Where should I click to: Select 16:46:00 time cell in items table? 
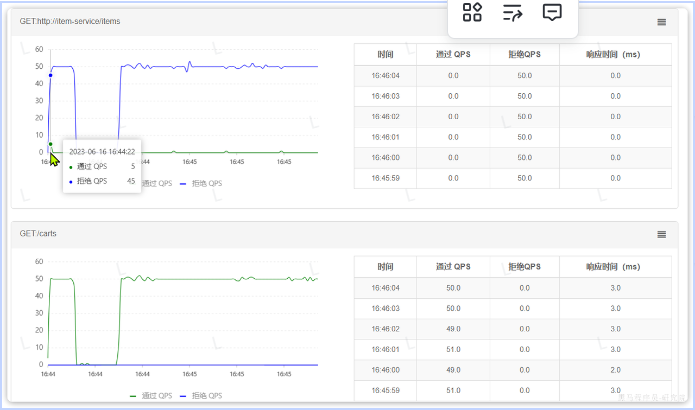[x=385, y=158]
